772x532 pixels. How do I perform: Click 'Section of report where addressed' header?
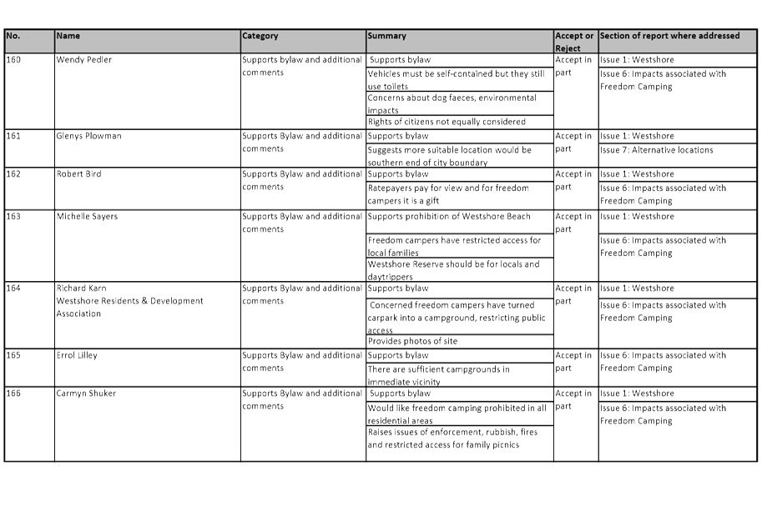point(678,42)
